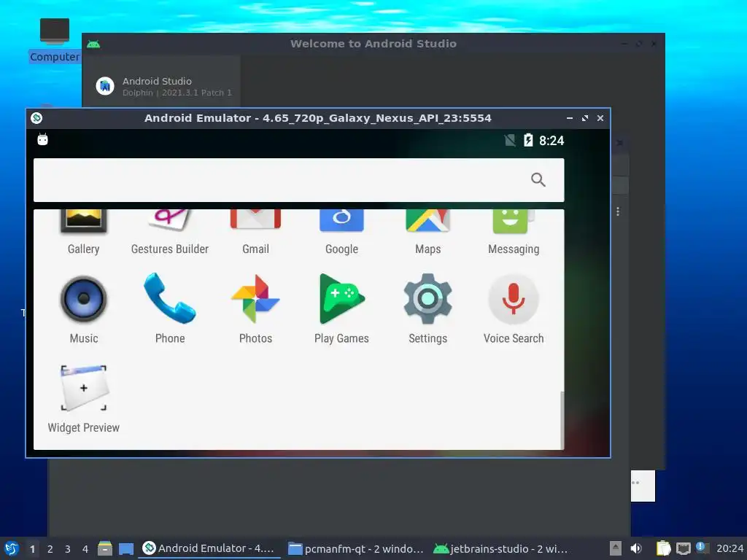Image resolution: width=747 pixels, height=560 pixels.
Task: Close the Android Emulator window
Action: point(600,118)
